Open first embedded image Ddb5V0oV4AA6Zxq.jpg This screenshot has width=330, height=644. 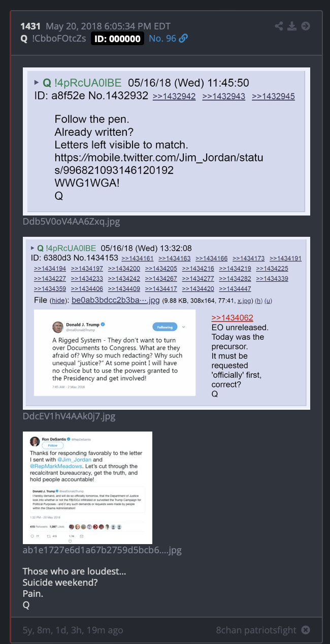click(167, 141)
